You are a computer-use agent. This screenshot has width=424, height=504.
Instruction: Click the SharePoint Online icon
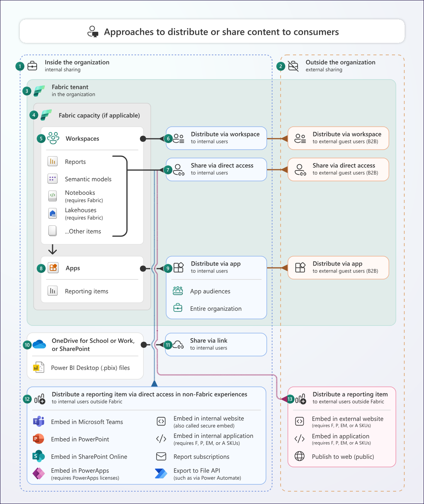coord(39,456)
